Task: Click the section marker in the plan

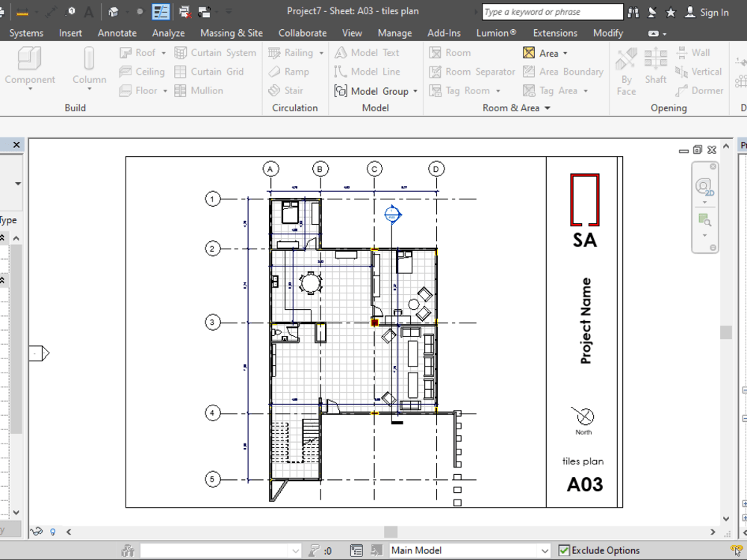Action: click(x=392, y=215)
